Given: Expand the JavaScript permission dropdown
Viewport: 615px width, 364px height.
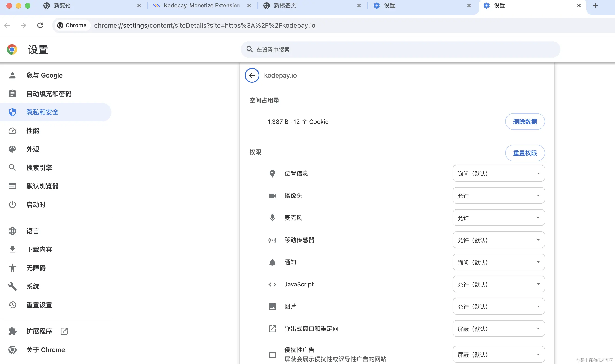Looking at the screenshot, I should pyautogui.click(x=499, y=284).
